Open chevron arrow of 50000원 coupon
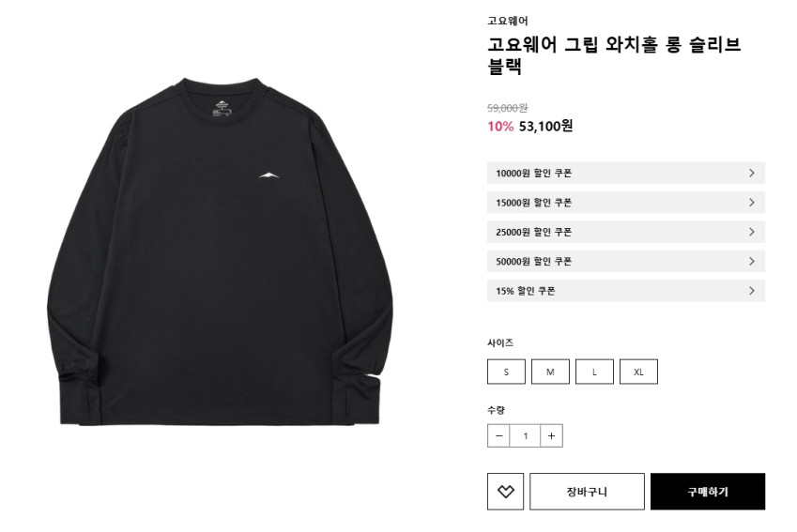Screen dimensions: 797x532 point(752,262)
